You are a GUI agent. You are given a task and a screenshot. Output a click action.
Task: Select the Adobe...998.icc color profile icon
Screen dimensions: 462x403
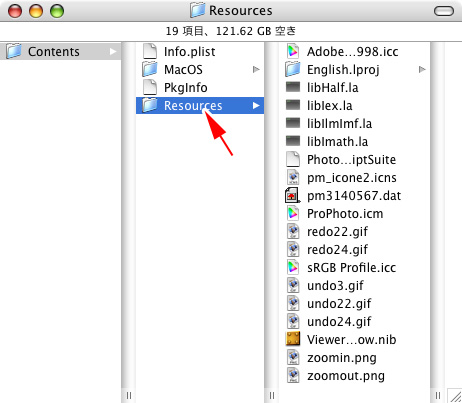click(x=293, y=52)
